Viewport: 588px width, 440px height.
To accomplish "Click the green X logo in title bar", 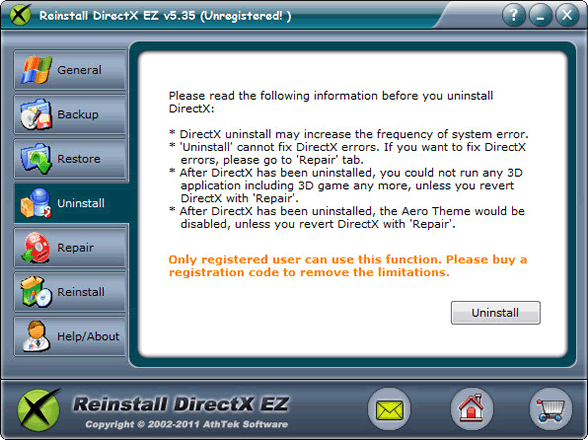I will (20, 15).
